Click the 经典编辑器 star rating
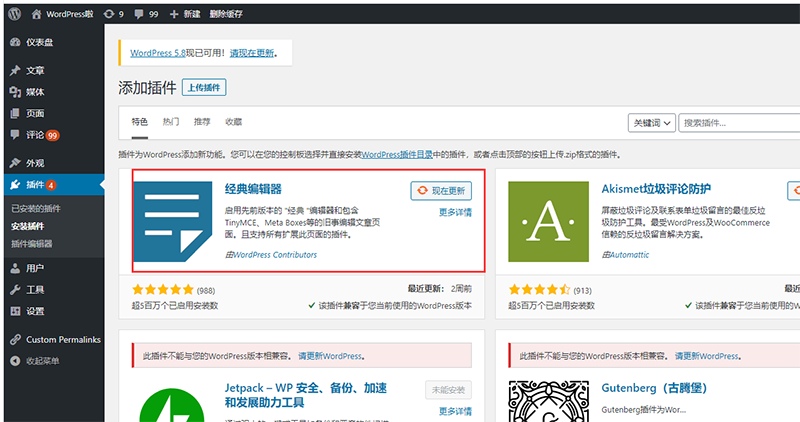 (x=163, y=290)
